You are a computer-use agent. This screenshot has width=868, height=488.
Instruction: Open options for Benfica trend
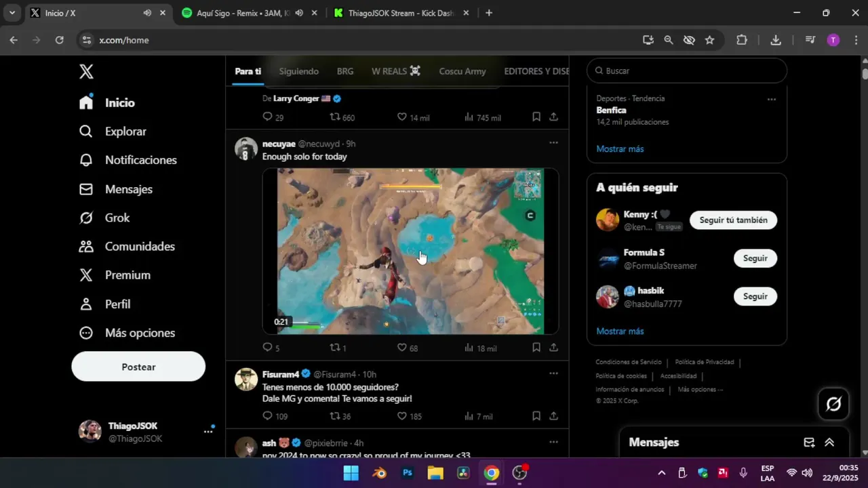click(x=771, y=99)
